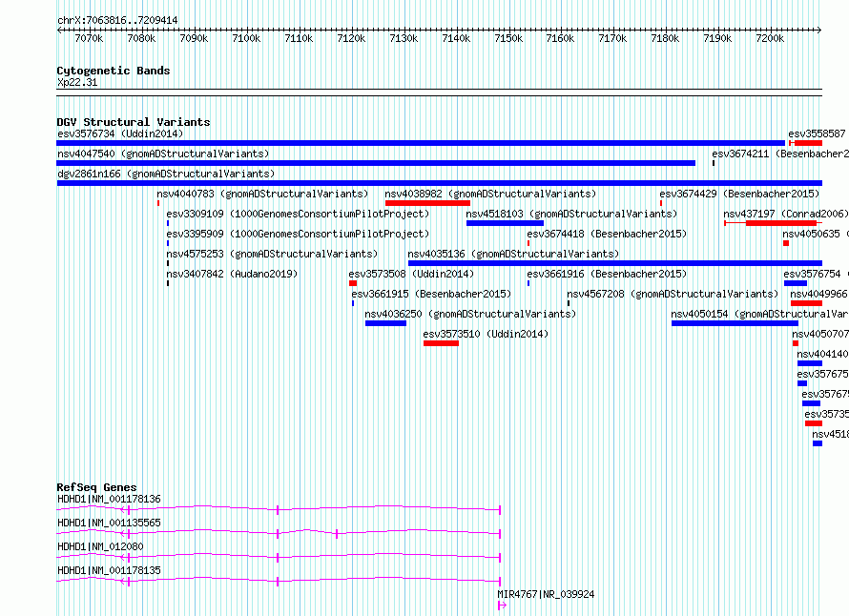Click the HDHD1|NM_001178135 transcript label
This screenshot has height=616, width=849.
[x=109, y=570]
